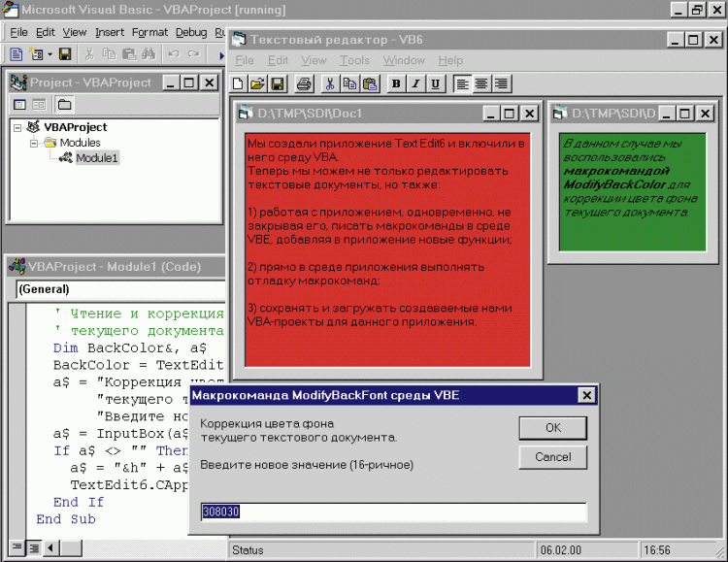Click the Open folder icon in text editor
Image resolution: width=728 pixels, height=562 pixels.
pos(258,83)
